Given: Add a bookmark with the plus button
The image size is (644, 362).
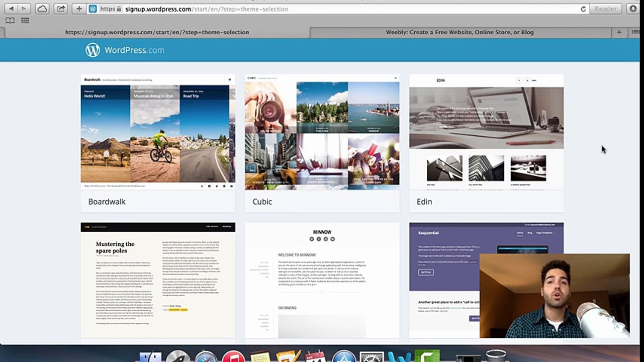Looking at the screenshot, I should pos(79,9).
